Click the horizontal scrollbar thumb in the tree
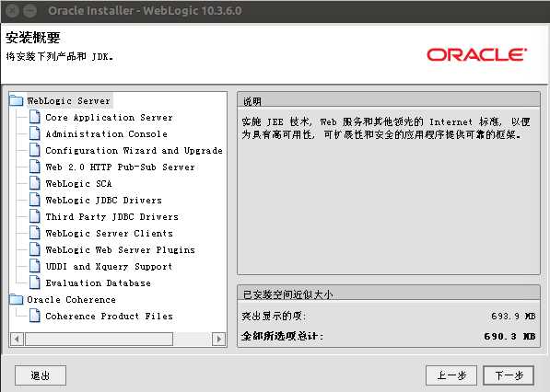Screen dimensions: 550x392 point(99,339)
